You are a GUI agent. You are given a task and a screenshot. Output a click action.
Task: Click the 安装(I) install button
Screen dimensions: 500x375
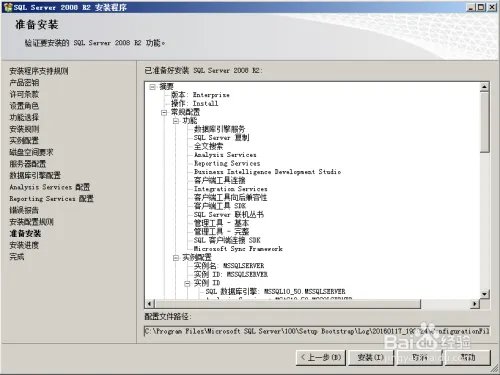[371, 358]
